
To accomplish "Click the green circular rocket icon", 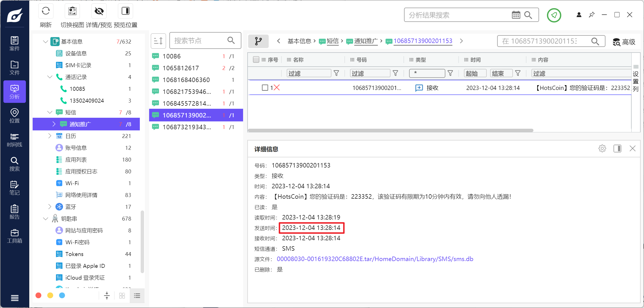I will [x=554, y=15].
